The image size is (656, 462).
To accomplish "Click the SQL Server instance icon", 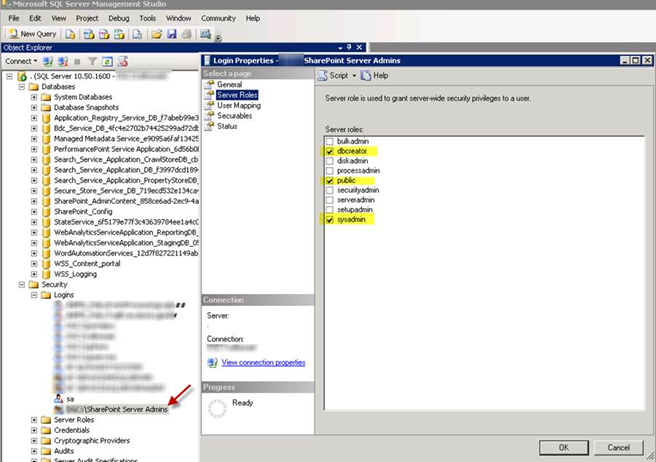I will click(x=22, y=76).
